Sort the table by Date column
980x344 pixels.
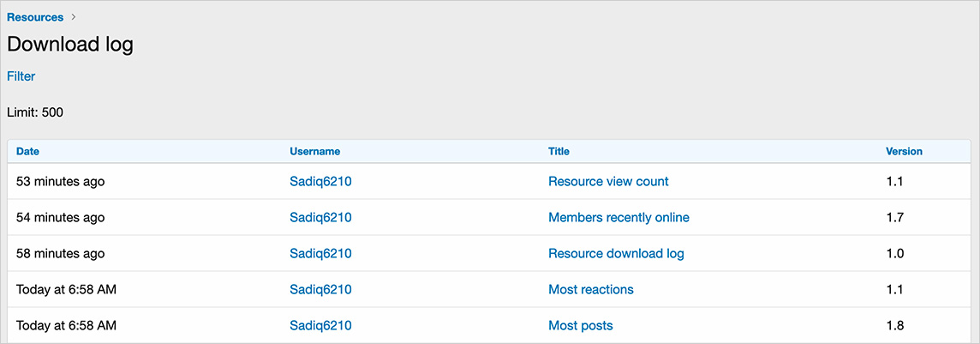click(27, 151)
